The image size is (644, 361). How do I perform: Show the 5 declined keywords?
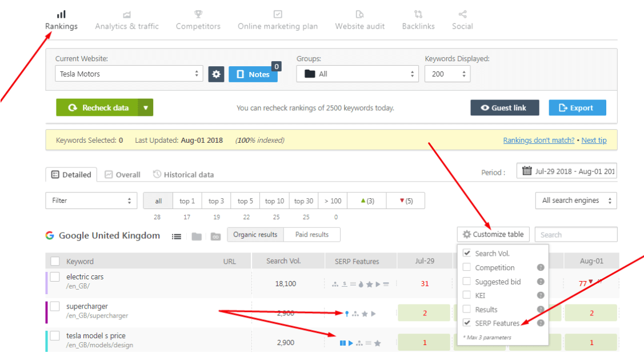tap(405, 201)
